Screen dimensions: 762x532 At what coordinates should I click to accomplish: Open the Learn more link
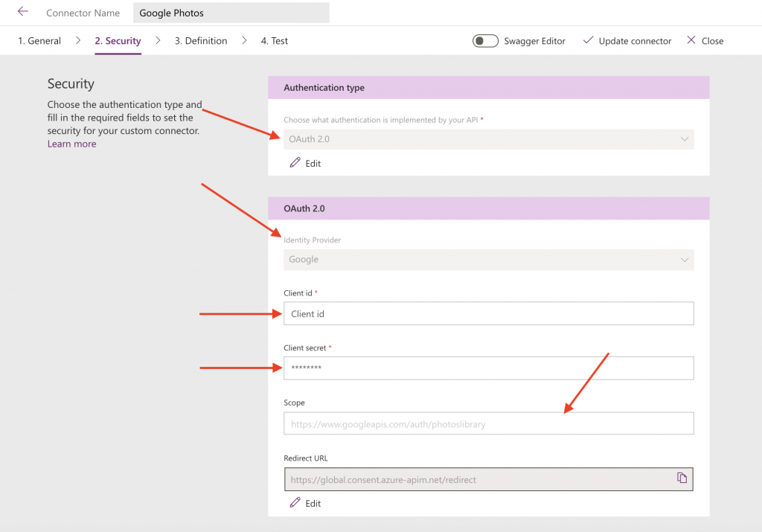click(x=71, y=144)
